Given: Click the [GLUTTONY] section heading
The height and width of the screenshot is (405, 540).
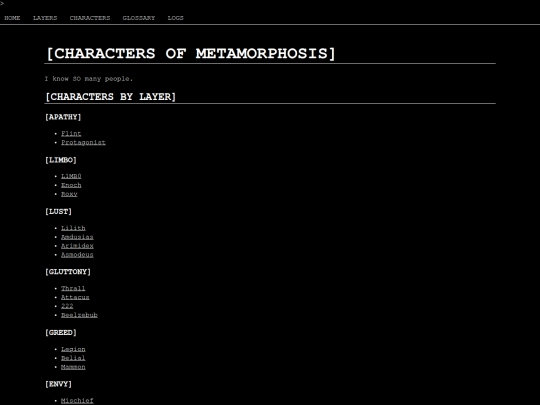Looking at the screenshot, I should [x=68, y=272].
